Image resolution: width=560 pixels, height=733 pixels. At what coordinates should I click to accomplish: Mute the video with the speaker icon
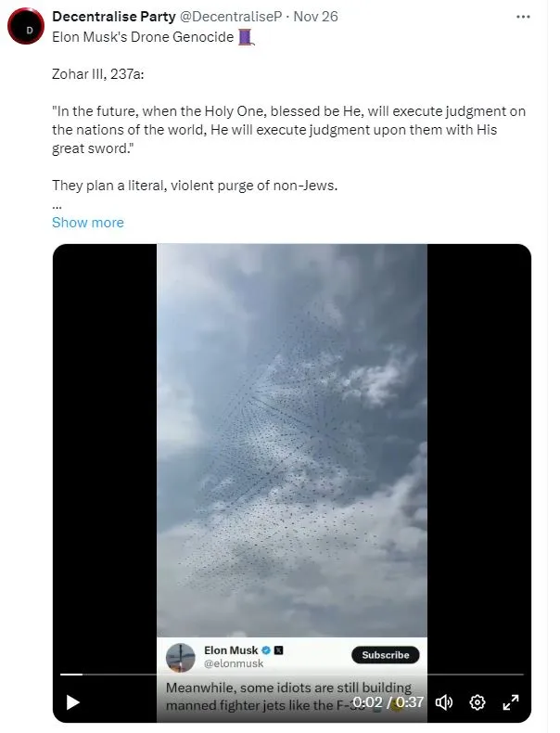tap(444, 702)
